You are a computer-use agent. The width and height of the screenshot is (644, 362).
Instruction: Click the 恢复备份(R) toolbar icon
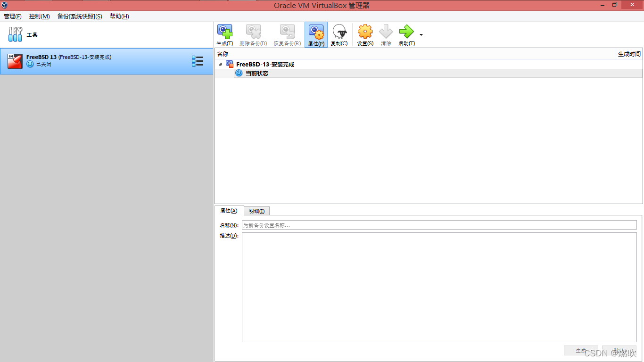tap(287, 32)
